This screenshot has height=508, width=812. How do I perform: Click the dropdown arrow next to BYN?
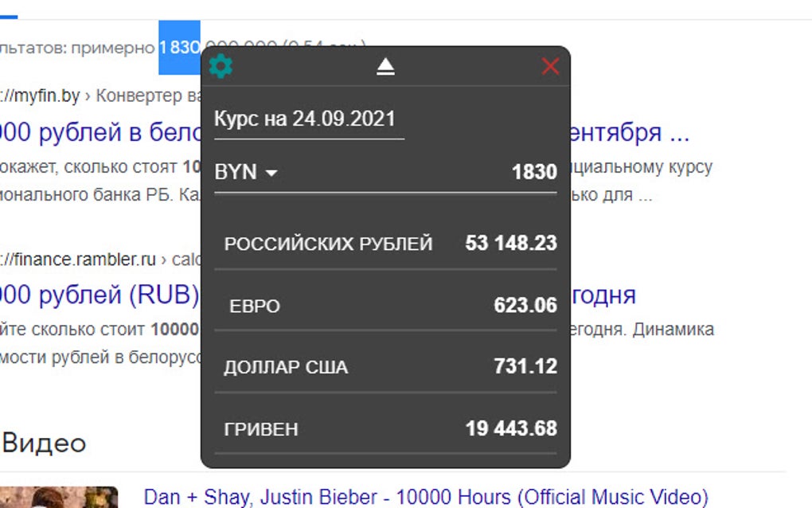tap(271, 173)
